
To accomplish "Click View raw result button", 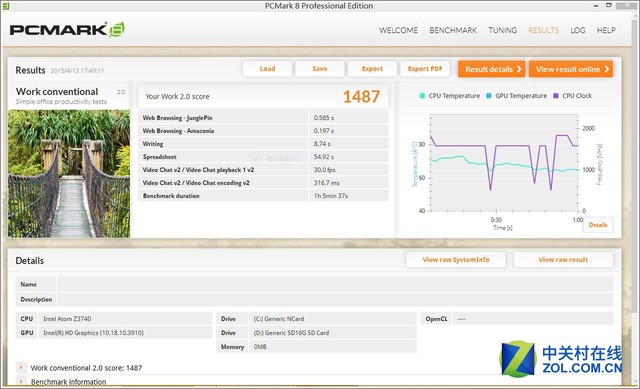I will pos(563,260).
